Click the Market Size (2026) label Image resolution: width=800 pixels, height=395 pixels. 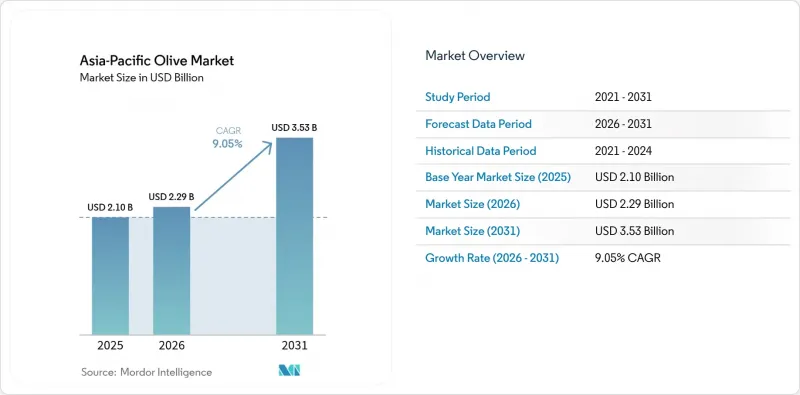point(472,204)
